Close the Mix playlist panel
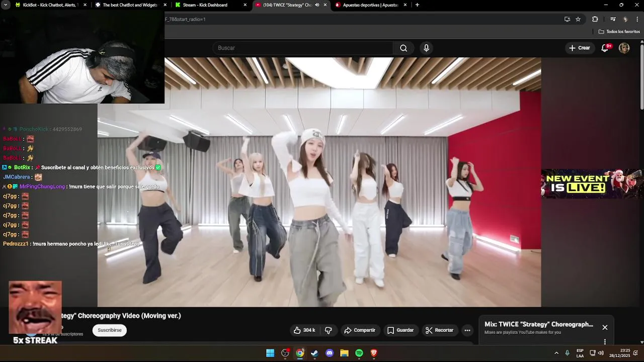The width and height of the screenshot is (644, 362). (605, 327)
